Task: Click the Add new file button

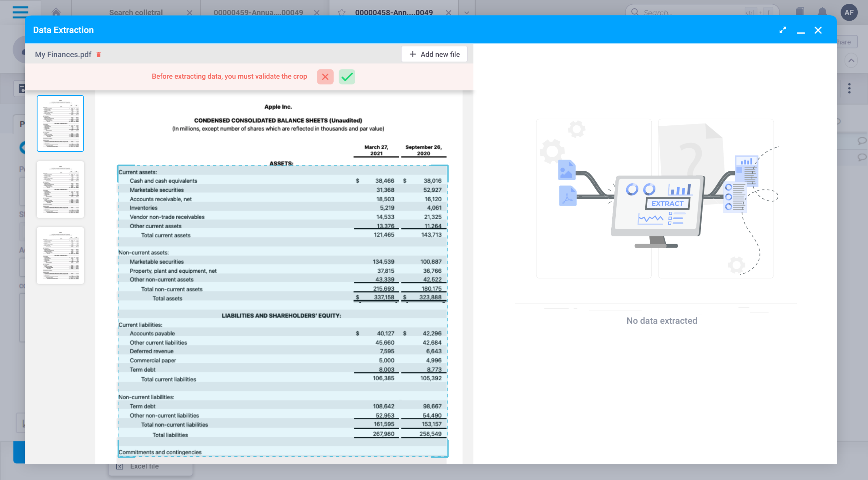Action: click(x=434, y=54)
